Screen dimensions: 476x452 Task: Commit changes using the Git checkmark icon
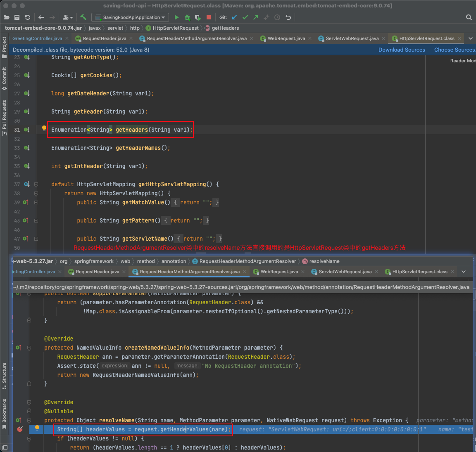[x=245, y=17]
